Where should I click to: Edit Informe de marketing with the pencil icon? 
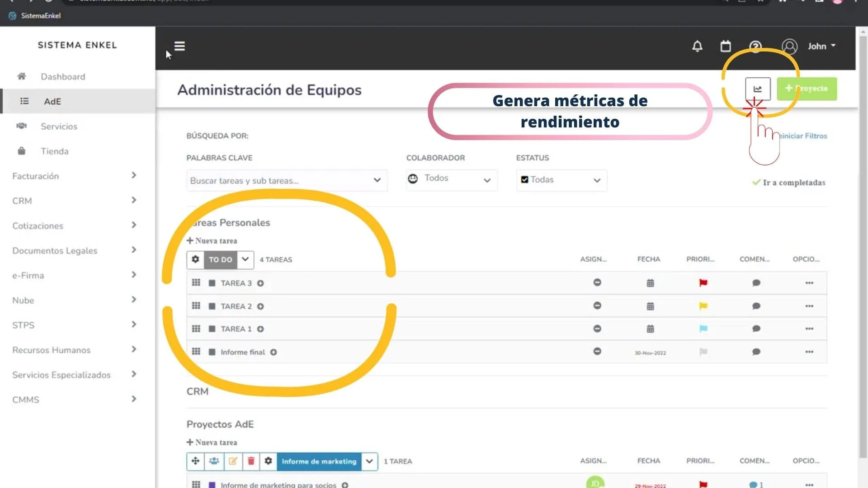[233, 461]
